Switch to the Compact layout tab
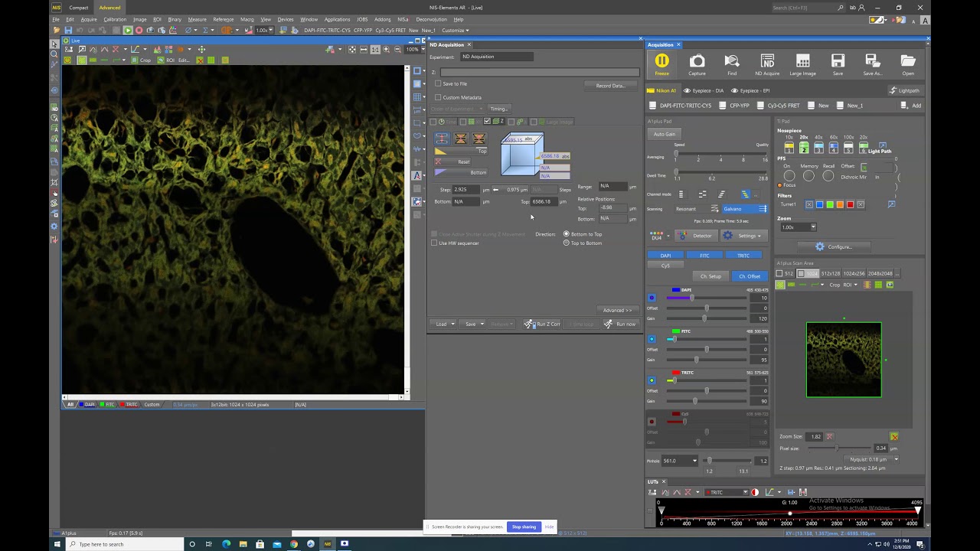 click(79, 8)
